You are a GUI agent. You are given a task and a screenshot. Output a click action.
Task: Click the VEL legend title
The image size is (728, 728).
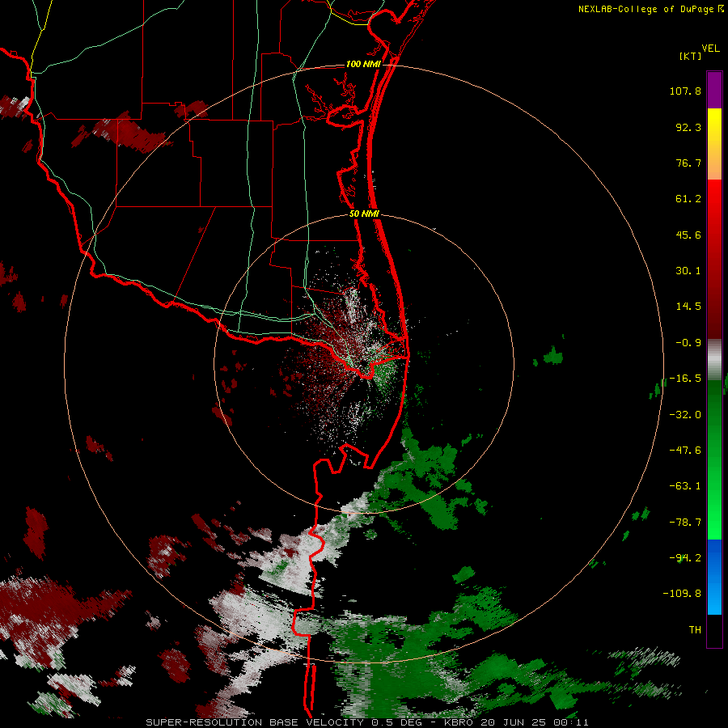[710, 49]
